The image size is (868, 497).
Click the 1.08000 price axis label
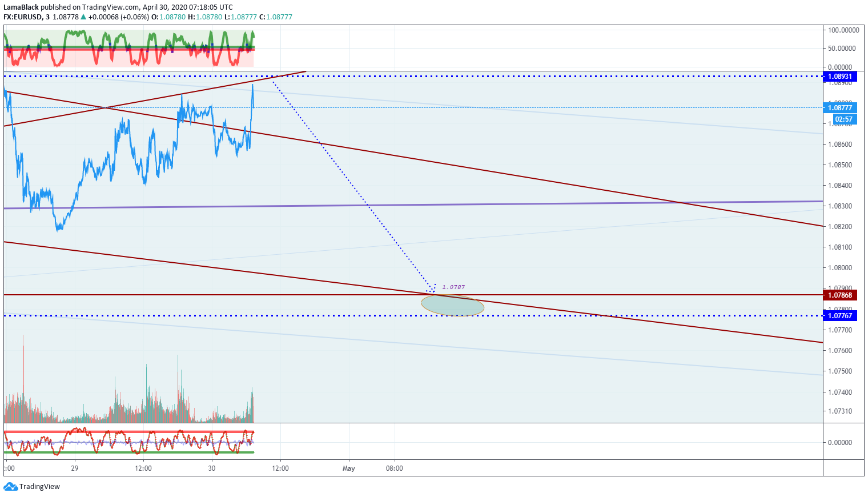pos(840,268)
